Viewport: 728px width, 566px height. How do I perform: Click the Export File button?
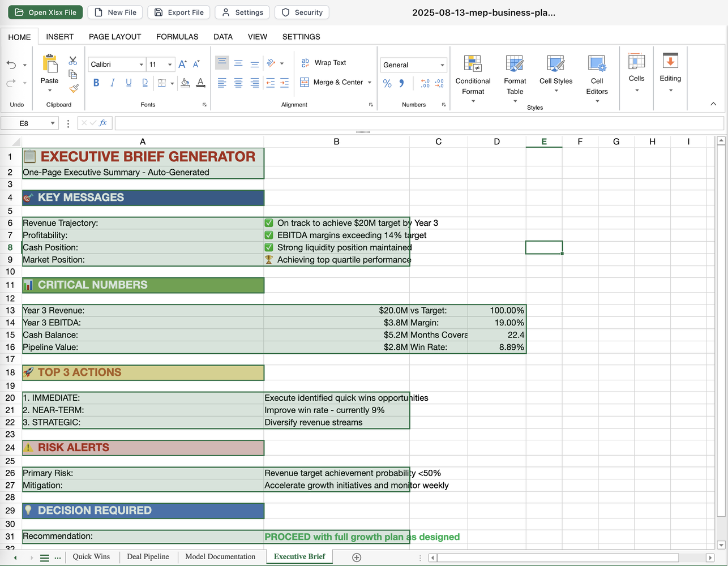(179, 12)
